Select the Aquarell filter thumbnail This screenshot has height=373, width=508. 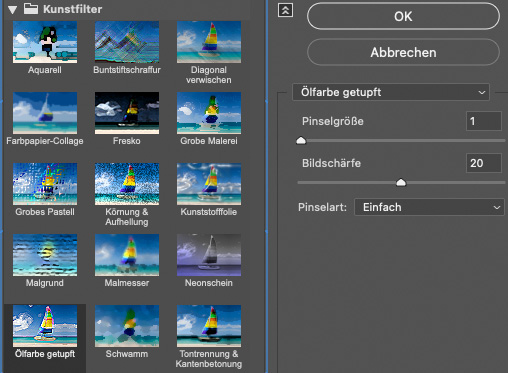click(x=45, y=42)
